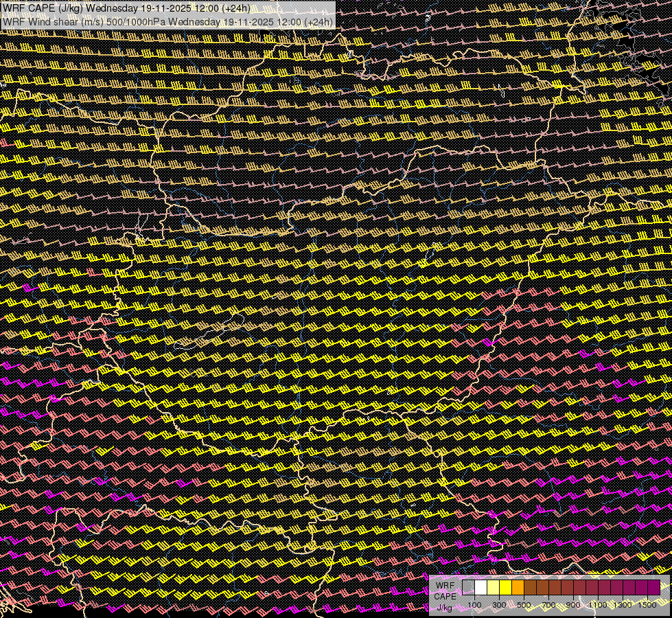Select the white swatch in CAPE legend
This screenshot has height=618, width=672.
(480, 588)
